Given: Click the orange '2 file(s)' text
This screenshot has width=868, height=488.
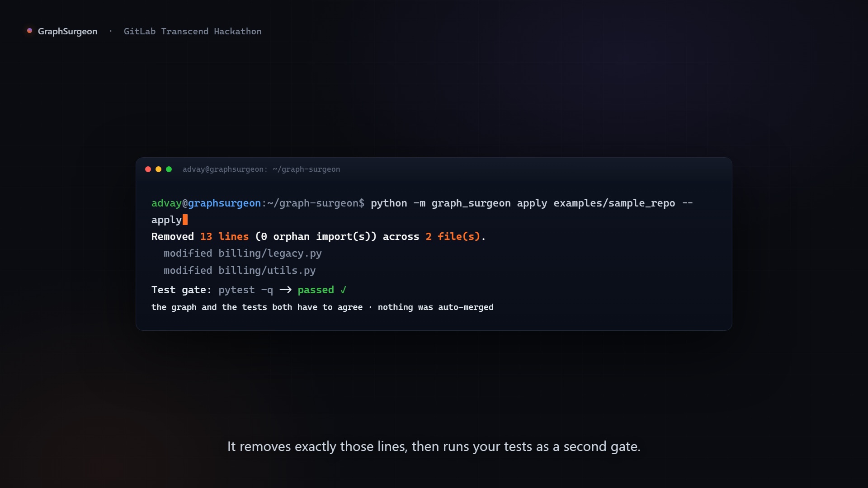Looking at the screenshot, I should coord(453,236).
